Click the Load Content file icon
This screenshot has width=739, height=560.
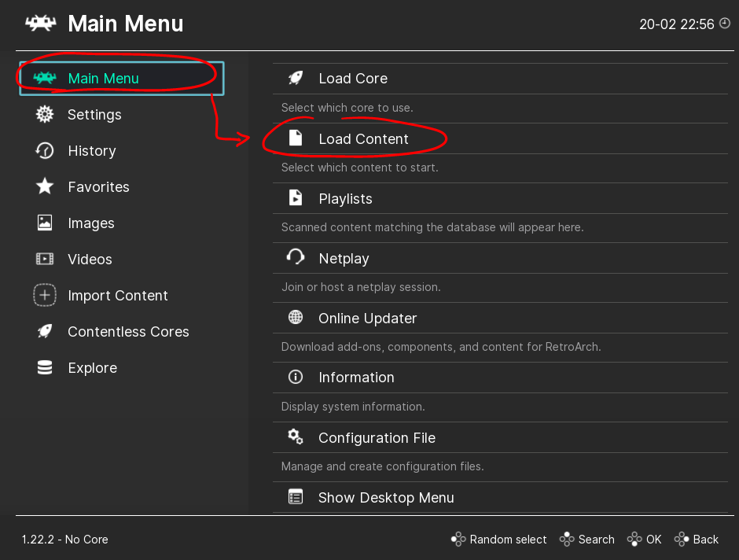click(x=295, y=137)
